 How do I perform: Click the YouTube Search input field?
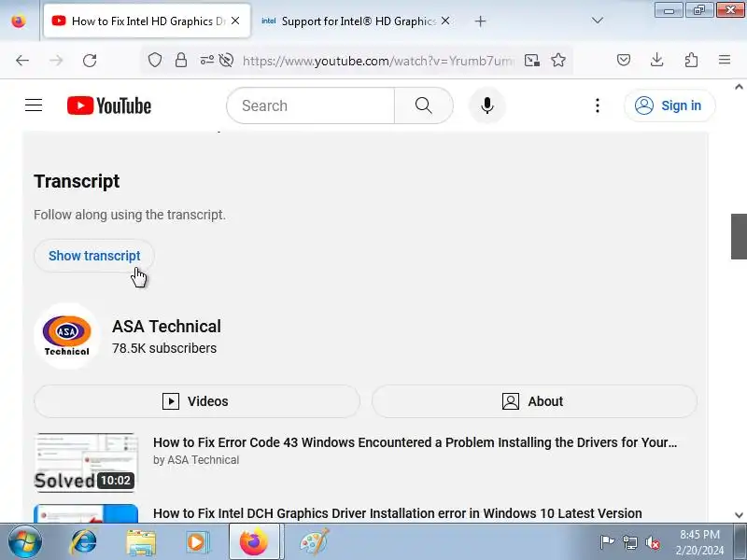coord(311,105)
